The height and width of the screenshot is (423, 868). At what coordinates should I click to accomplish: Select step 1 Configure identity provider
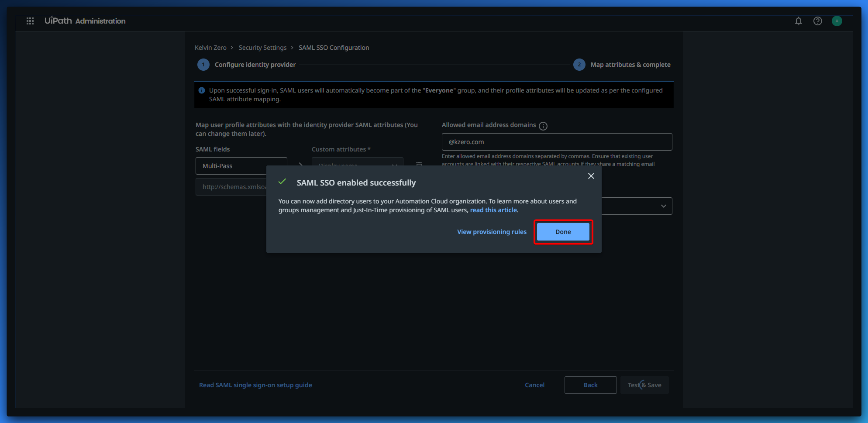(x=247, y=65)
